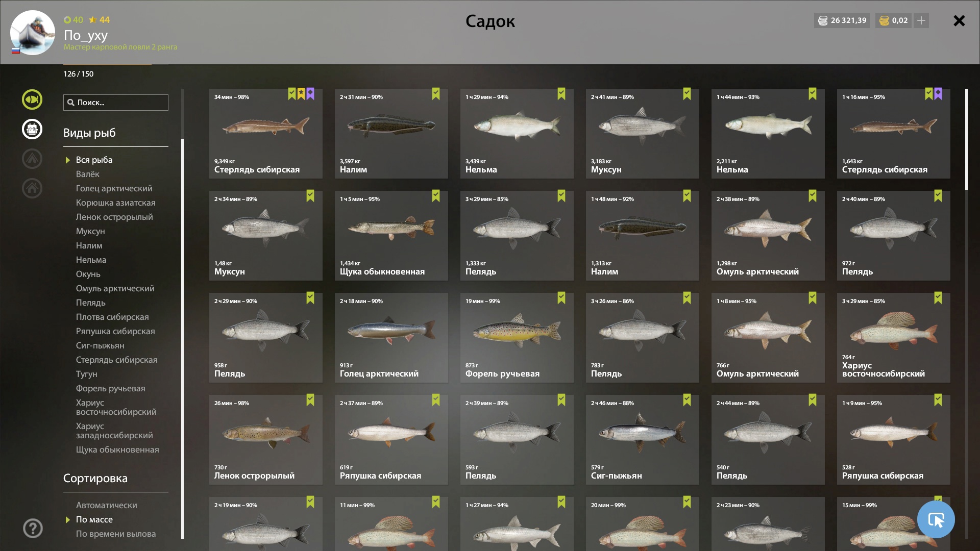
Task: Click the blue cursor floating button
Action: [x=936, y=519]
